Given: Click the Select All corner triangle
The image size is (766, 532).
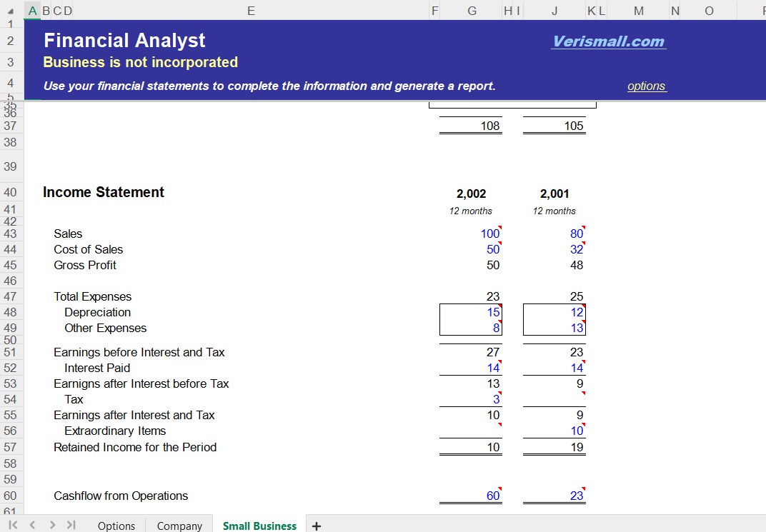Looking at the screenshot, I should click(10, 11).
